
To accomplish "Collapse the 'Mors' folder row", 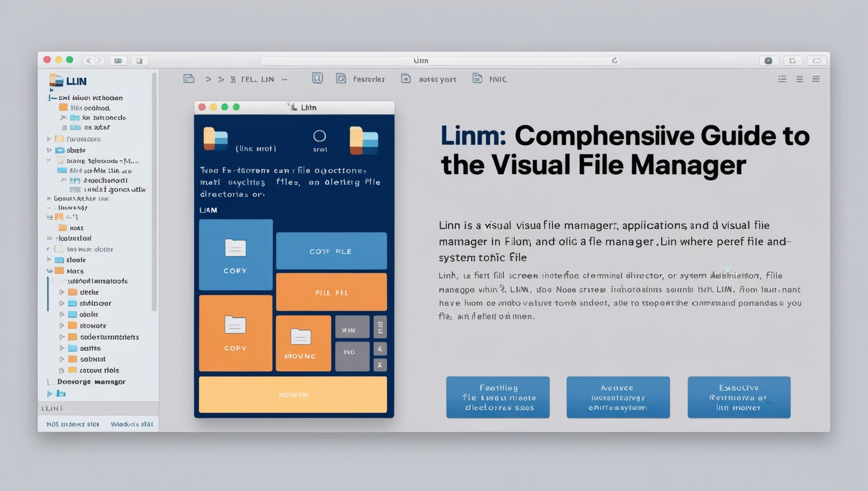I will click(x=49, y=271).
